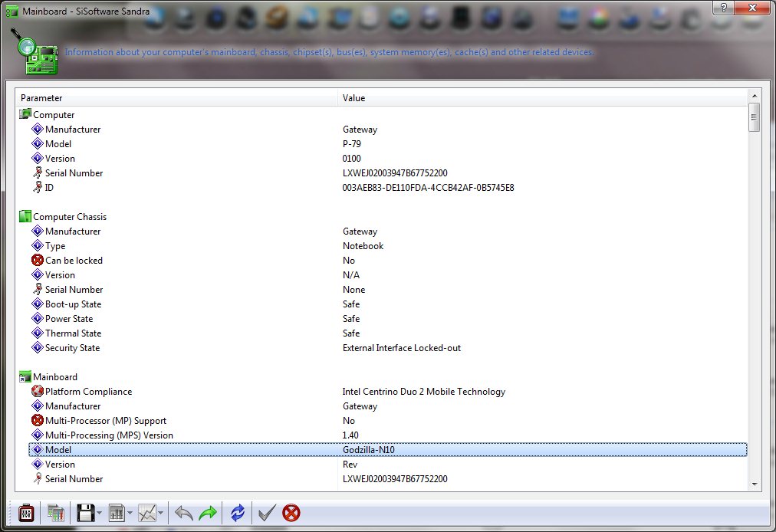Click the vertical scrollbar thumb
Image resolution: width=776 pixels, height=532 pixels.
pos(755,117)
